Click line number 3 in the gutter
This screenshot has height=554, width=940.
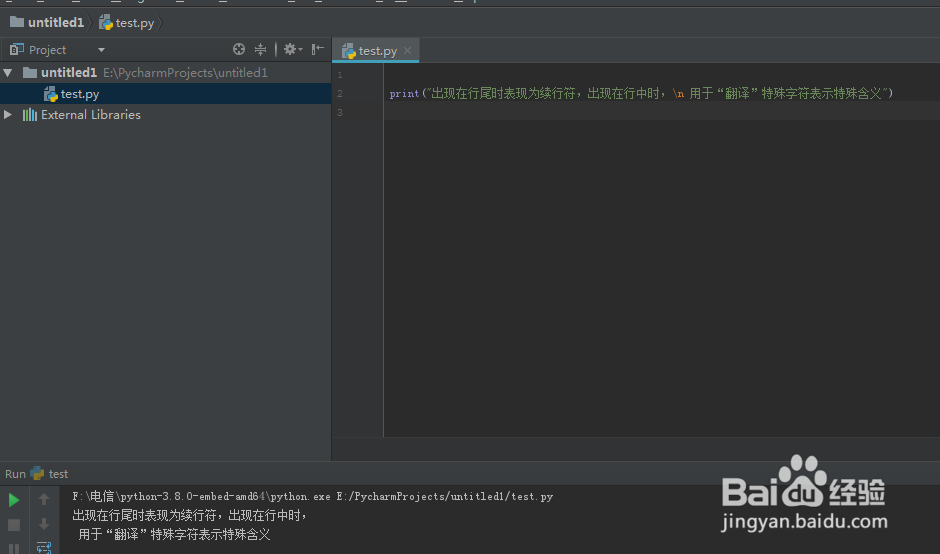pos(340,112)
